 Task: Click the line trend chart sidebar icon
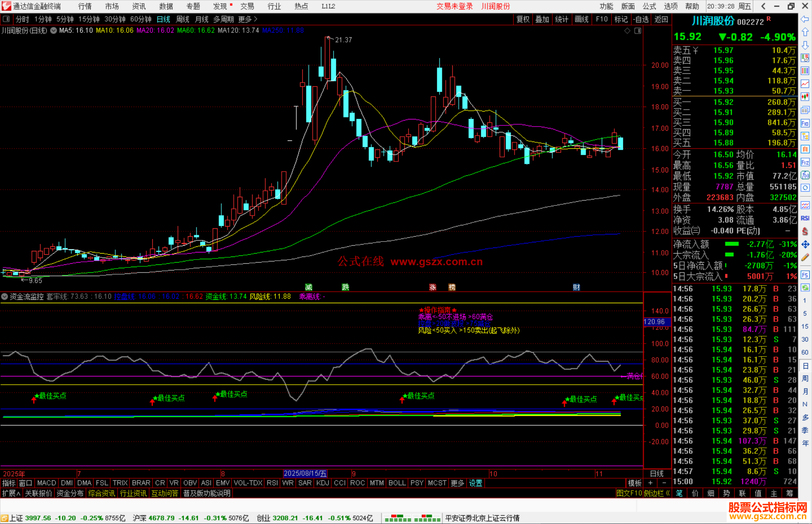pyautogui.click(x=805, y=84)
